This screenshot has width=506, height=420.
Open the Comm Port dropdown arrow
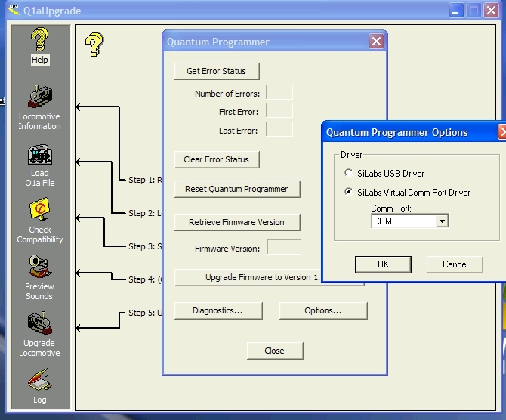pyautogui.click(x=442, y=221)
